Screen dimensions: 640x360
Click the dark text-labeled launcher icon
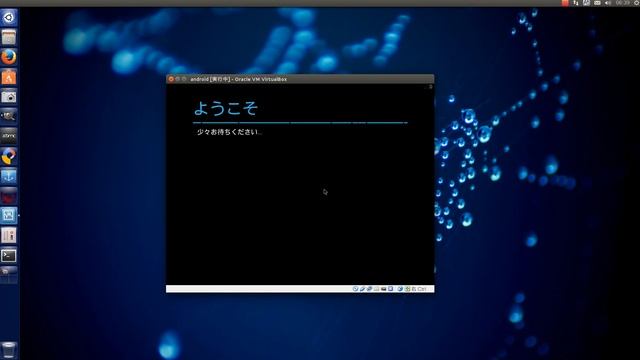click(9, 136)
